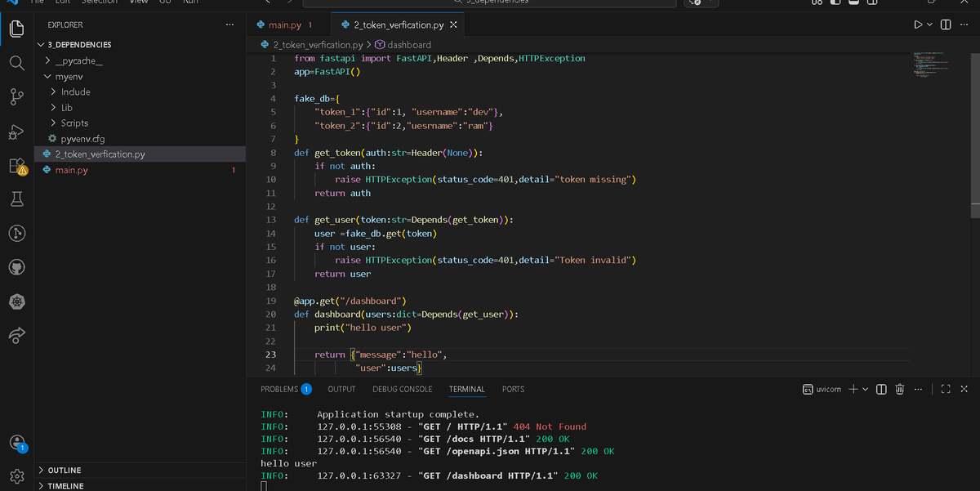Open the Testing beaker view
The image size is (980, 491).
point(16,200)
